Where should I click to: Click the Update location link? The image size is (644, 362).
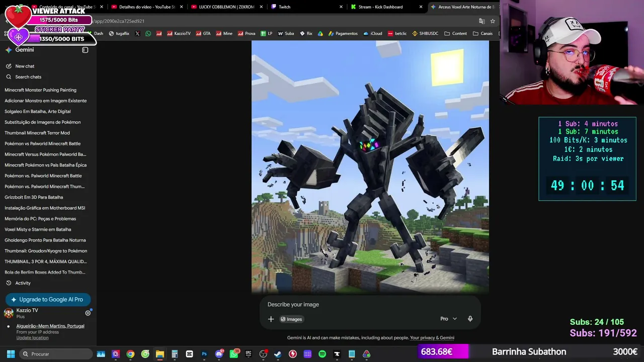click(x=32, y=338)
